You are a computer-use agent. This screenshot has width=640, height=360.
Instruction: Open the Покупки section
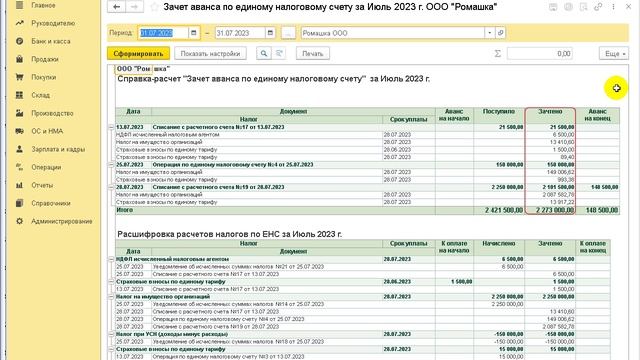tap(44, 77)
